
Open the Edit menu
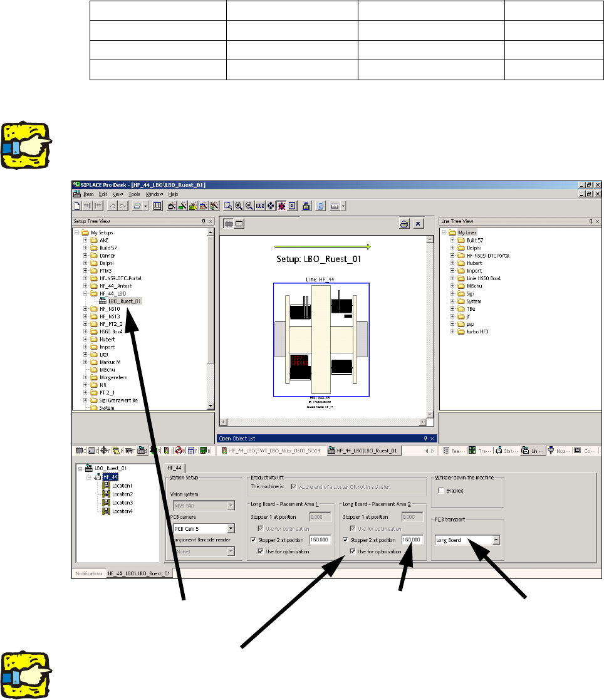pyautogui.click(x=103, y=194)
